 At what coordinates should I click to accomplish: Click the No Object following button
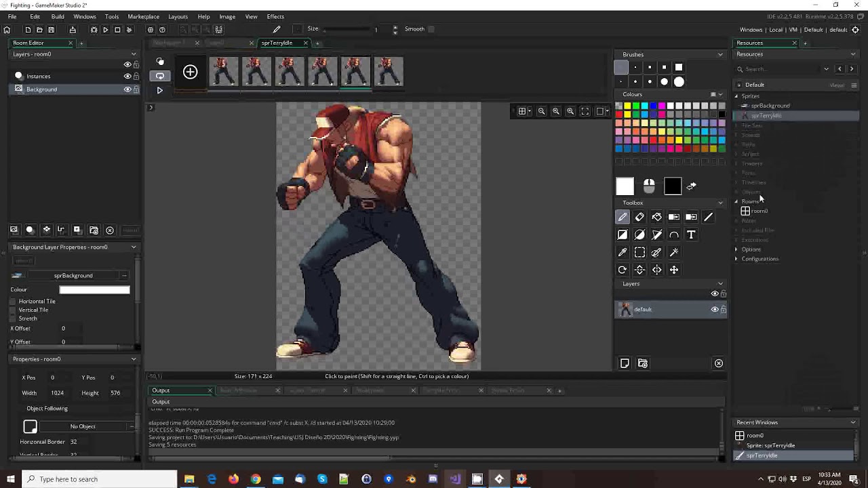(83, 426)
